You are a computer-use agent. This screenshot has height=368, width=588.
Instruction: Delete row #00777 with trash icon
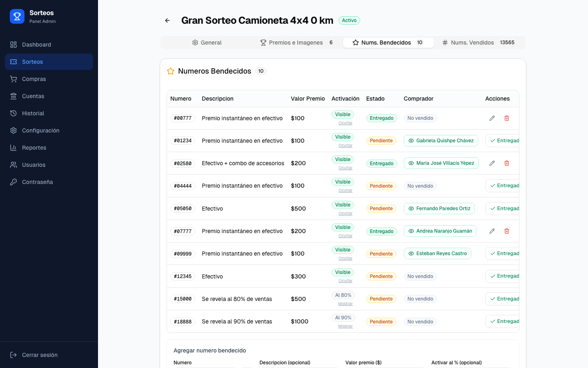(507, 118)
